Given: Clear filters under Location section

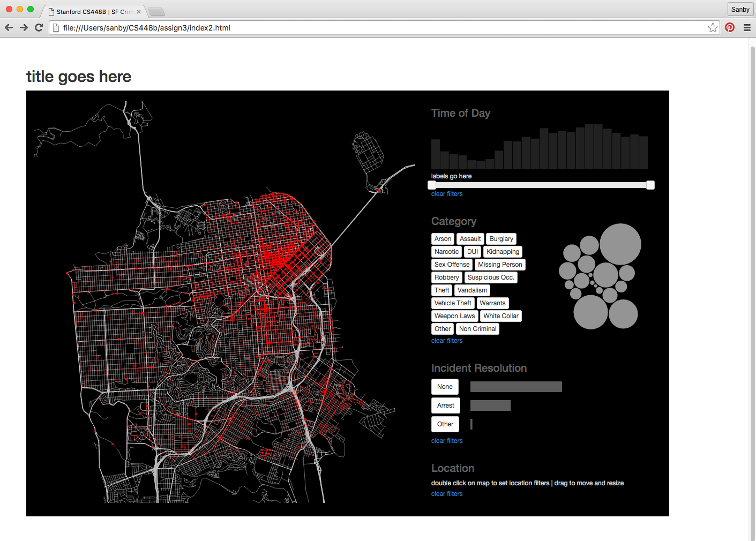Looking at the screenshot, I should [x=447, y=494].
